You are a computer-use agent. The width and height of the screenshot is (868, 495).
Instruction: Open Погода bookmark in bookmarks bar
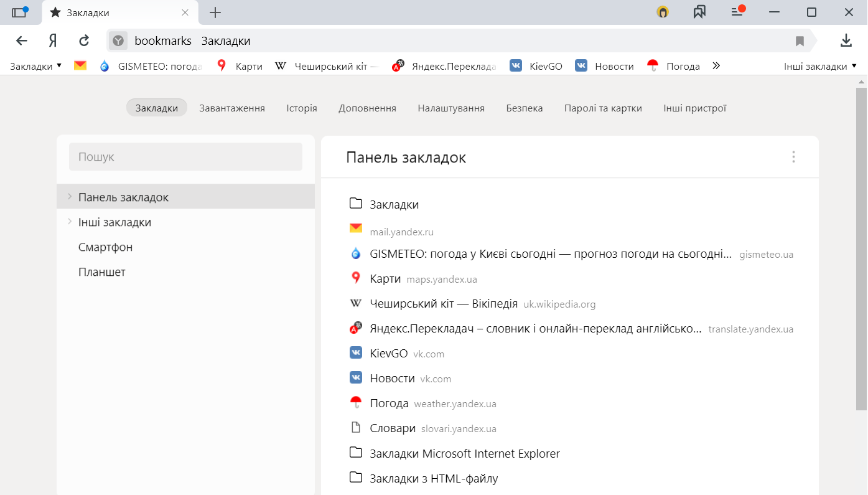(673, 66)
